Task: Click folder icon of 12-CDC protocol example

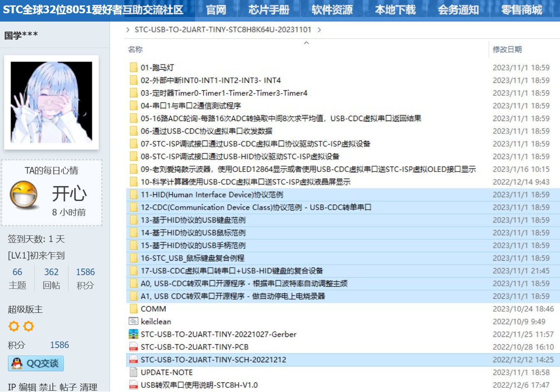Action: 134,208
